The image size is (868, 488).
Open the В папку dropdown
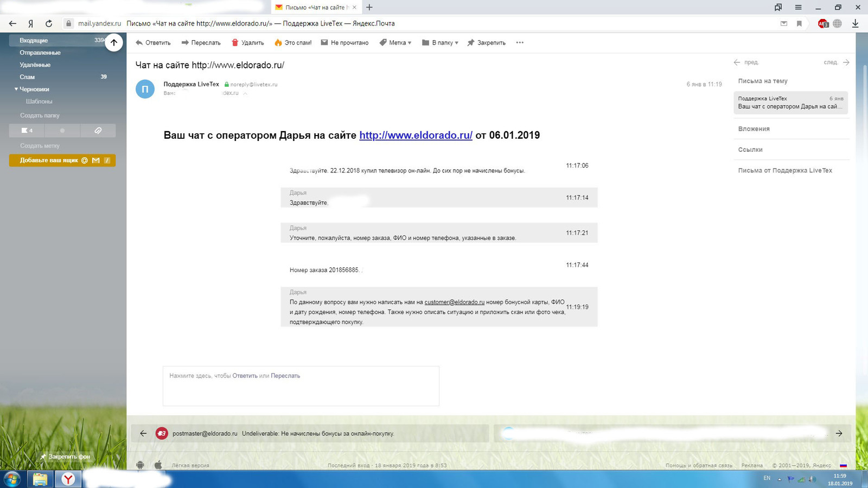pyautogui.click(x=440, y=42)
